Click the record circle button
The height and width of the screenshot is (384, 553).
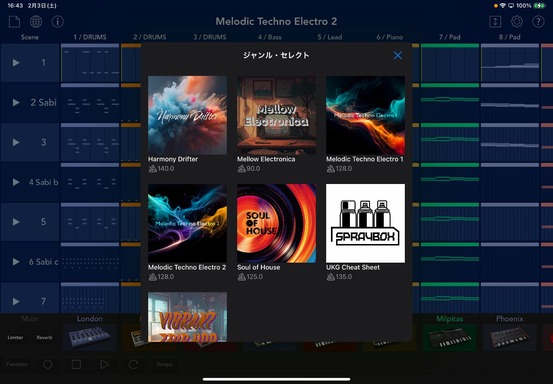point(48,364)
